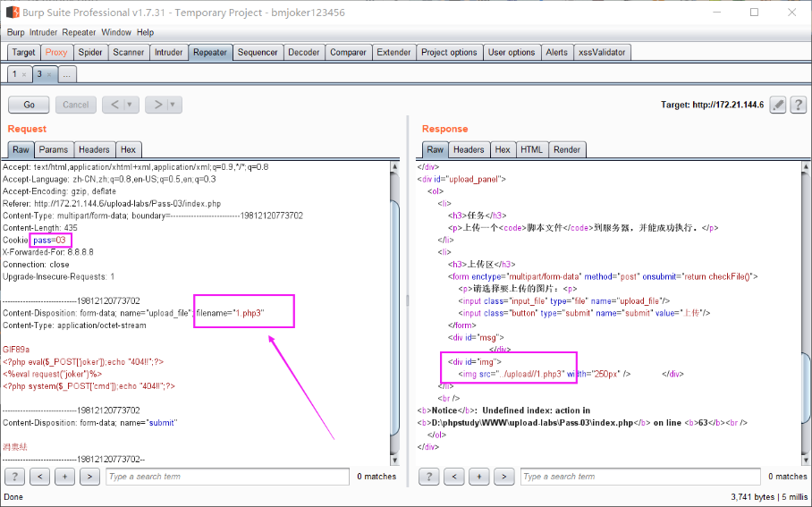This screenshot has width=812, height=507.
Task: Click request scrollbar up arrow
Action: pos(394,166)
